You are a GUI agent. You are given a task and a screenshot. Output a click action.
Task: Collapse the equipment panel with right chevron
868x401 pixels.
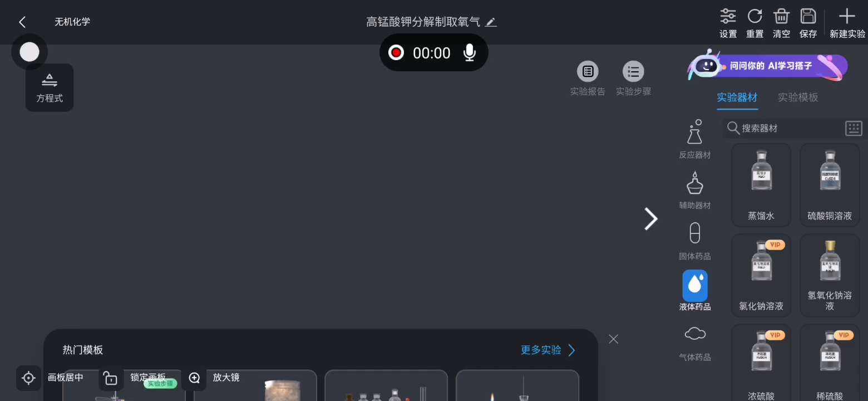click(x=650, y=218)
